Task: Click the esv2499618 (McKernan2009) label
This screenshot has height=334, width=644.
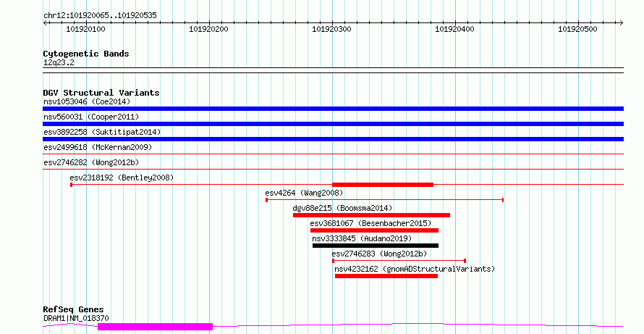Action: click(98, 147)
